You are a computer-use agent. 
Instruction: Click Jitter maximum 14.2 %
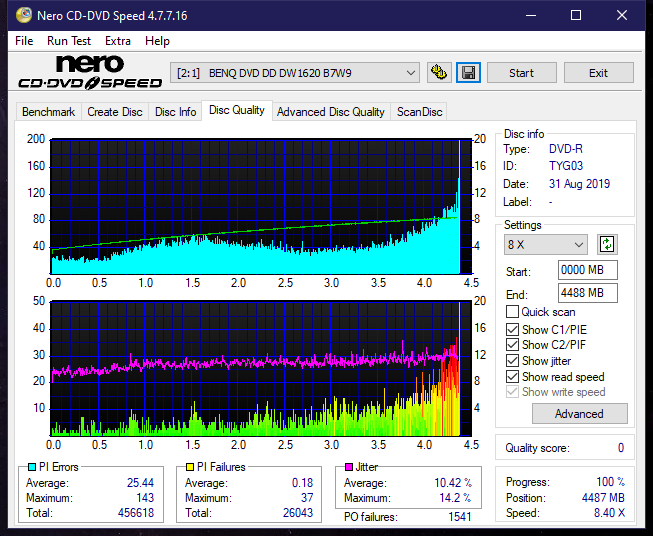pos(456,498)
